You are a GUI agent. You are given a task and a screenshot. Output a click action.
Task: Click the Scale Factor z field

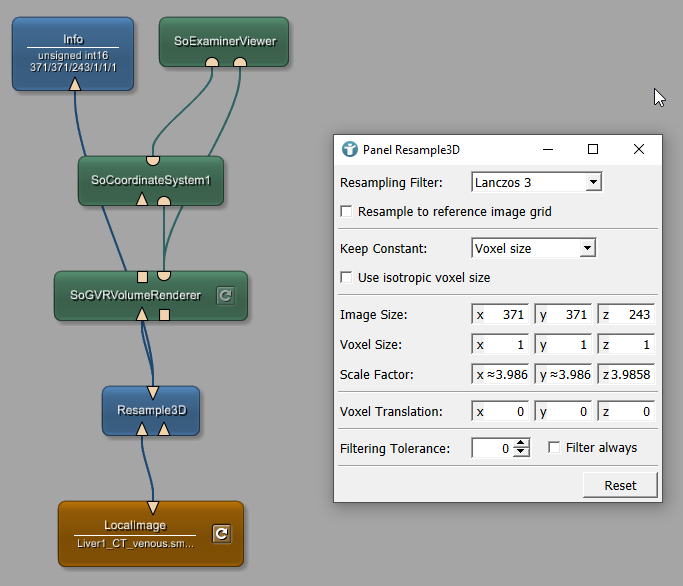627,376
